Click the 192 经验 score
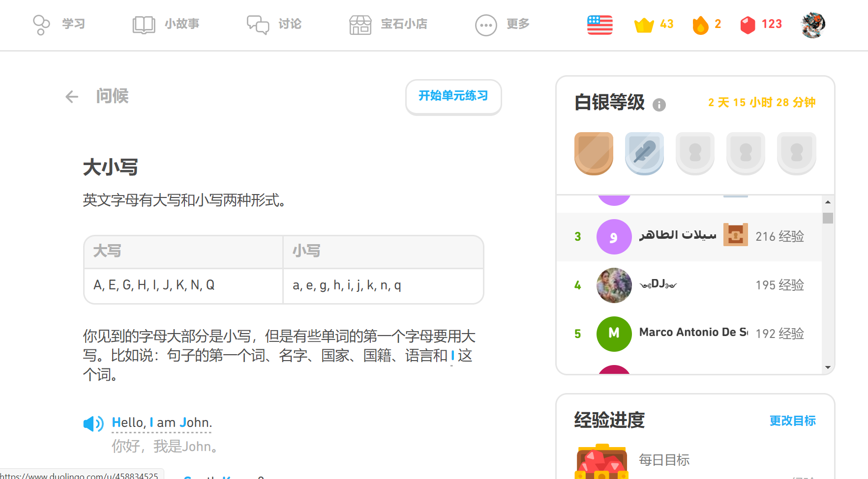Screen dimensions: 868x479 point(779,334)
